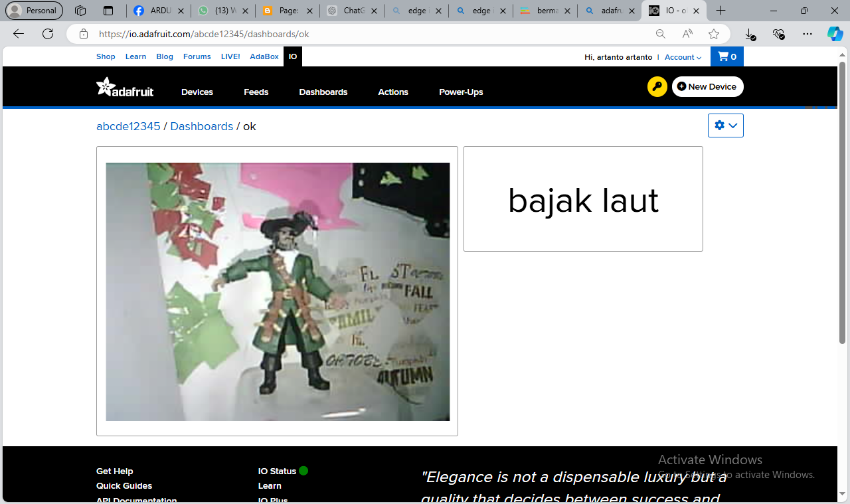Select the IO tab in top bar

click(x=293, y=56)
